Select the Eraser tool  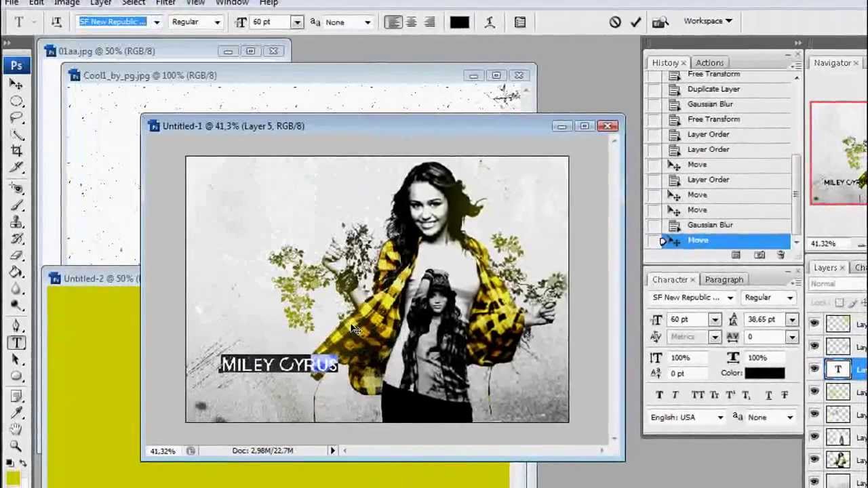(x=16, y=256)
